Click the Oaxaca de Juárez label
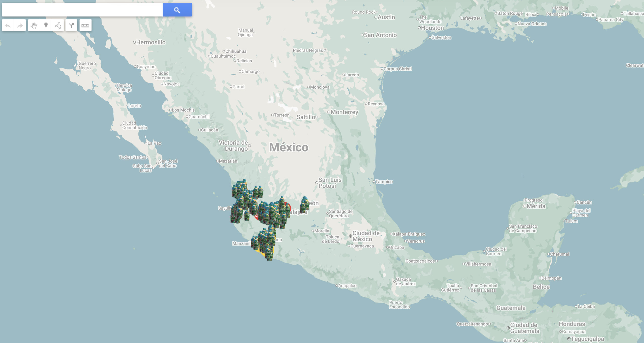Screen dimensions: 644x343 (406, 282)
